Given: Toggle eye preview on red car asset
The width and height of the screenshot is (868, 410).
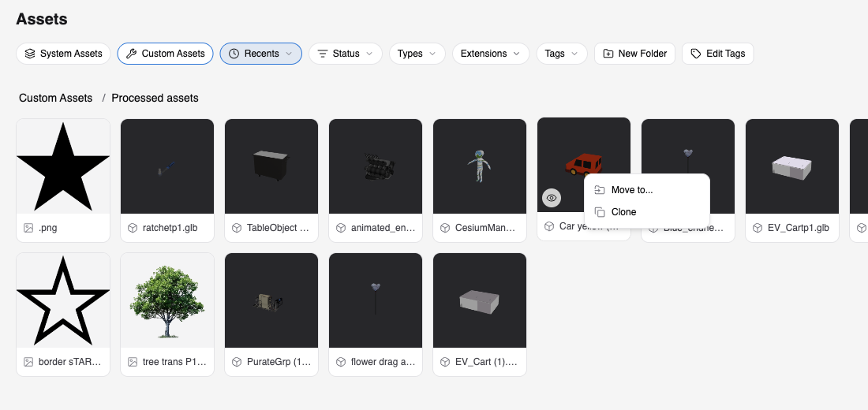Looking at the screenshot, I should coord(552,198).
